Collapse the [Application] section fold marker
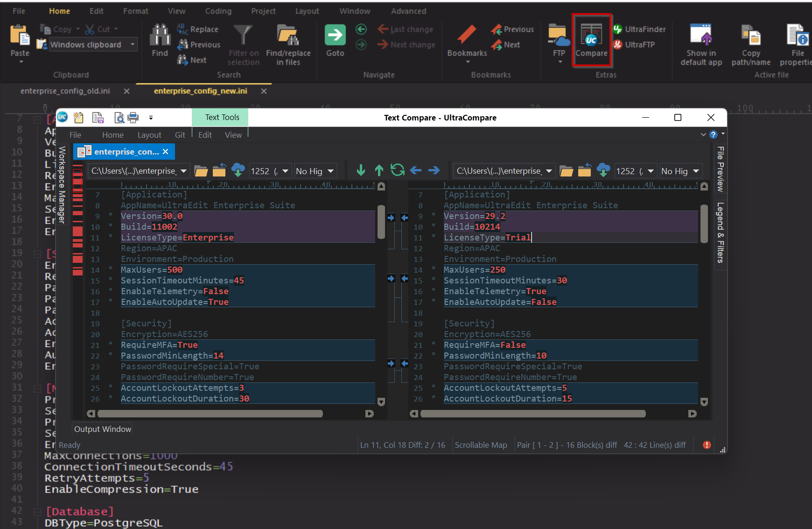 coord(37,120)
